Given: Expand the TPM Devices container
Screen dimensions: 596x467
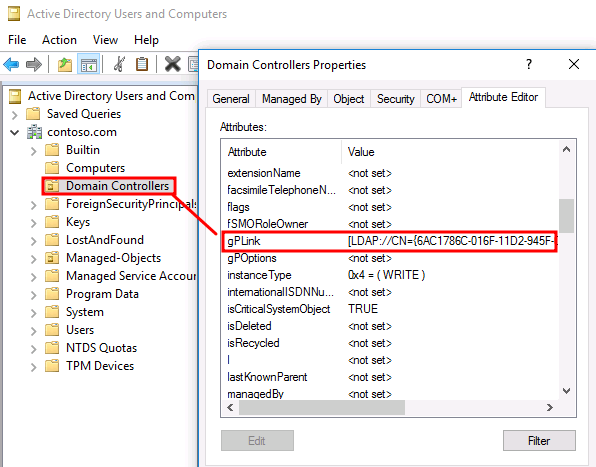Looking at the screenshot, I should tap(33, 367).
